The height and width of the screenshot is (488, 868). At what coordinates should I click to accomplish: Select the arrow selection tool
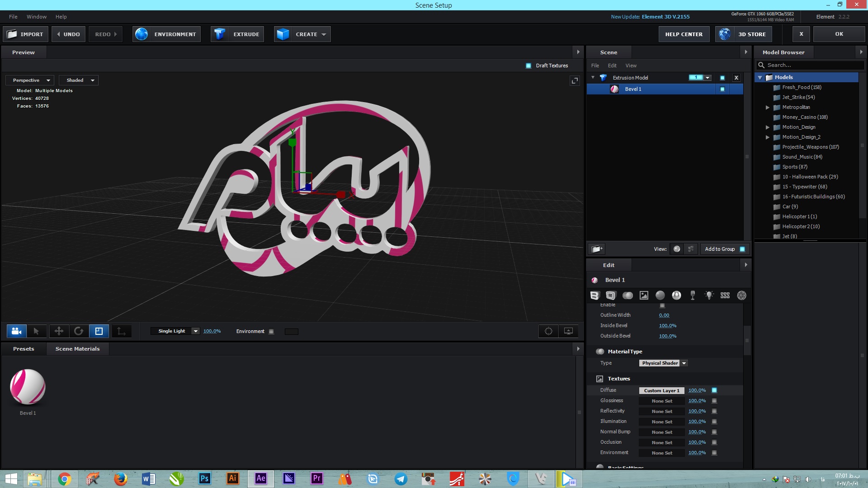coord(36,331)
